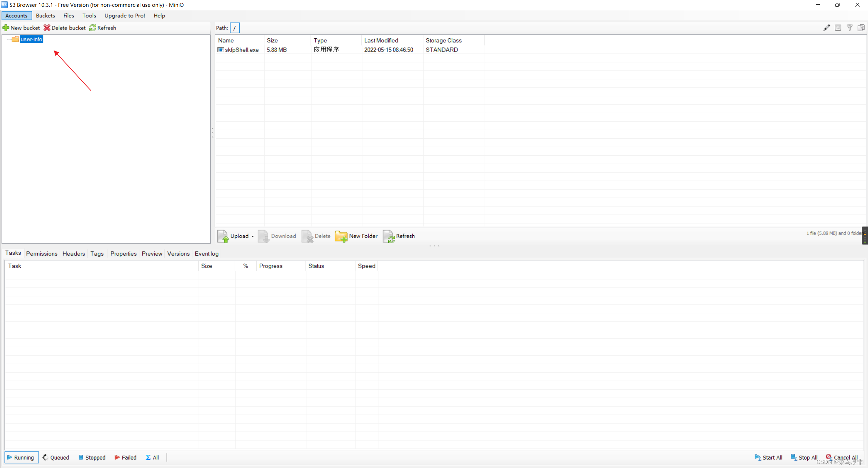Toggle the Queued tasks filter

[56, 457]
